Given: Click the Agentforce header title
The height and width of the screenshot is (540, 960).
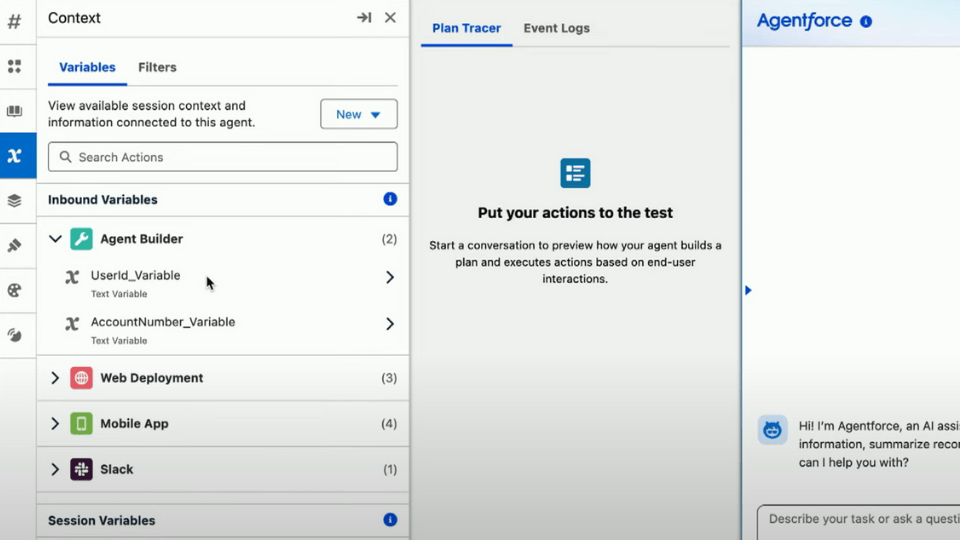Looking at the screenshot, I should click(x=804, y=21).
